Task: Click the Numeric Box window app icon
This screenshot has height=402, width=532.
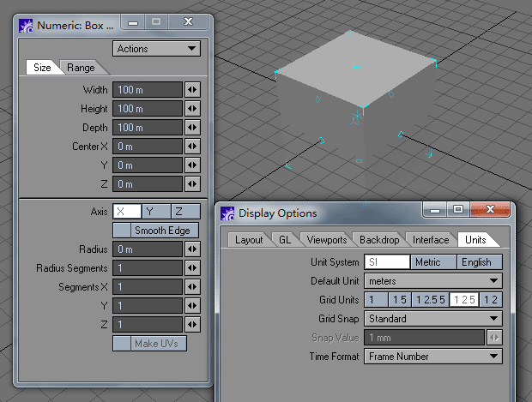Action: pyautogui.click(x=26, y=26)
